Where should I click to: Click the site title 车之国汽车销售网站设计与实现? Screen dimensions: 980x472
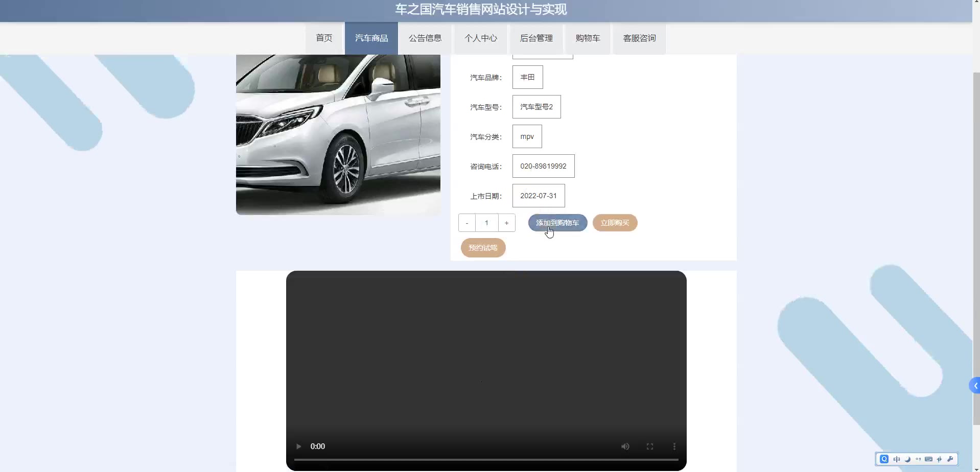[x=481, y=9]
